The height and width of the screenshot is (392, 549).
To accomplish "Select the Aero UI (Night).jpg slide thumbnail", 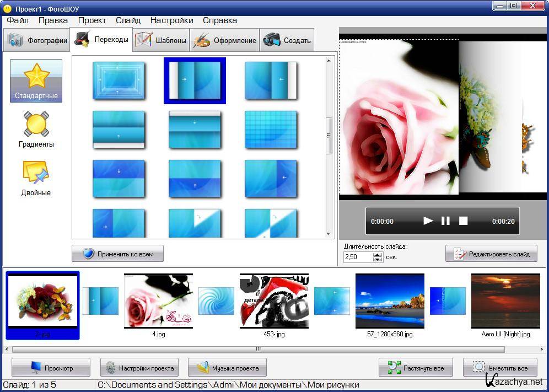I will tap(505, 301).
